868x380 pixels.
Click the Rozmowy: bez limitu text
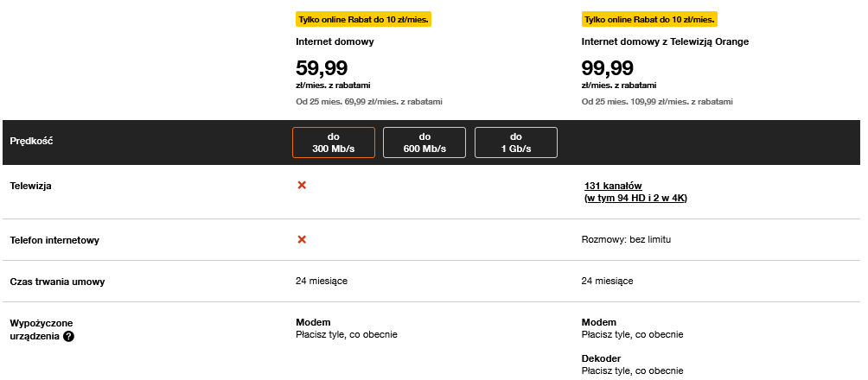pyautogui.click(x=626, y=239)
